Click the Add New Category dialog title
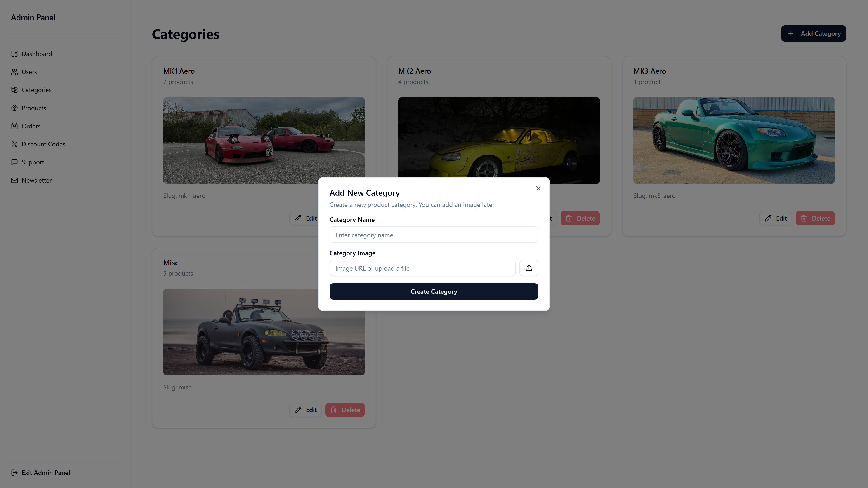The image size is (868, 488). tap(365, 193)
